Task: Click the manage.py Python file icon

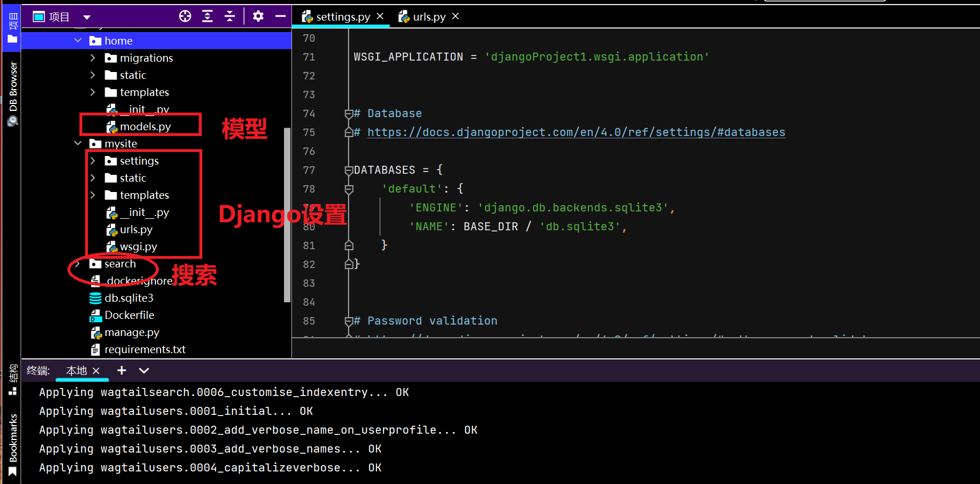Action: click(95, 332)
